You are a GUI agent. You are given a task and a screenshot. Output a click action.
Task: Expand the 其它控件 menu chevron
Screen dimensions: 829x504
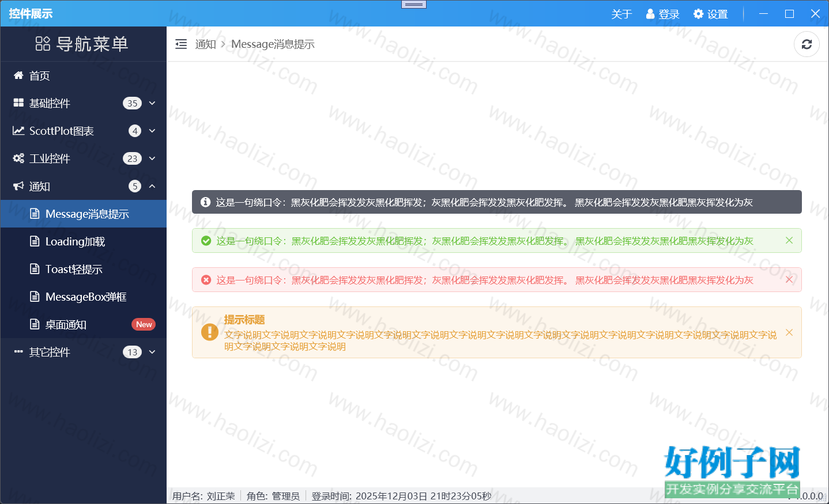[152, 352]
